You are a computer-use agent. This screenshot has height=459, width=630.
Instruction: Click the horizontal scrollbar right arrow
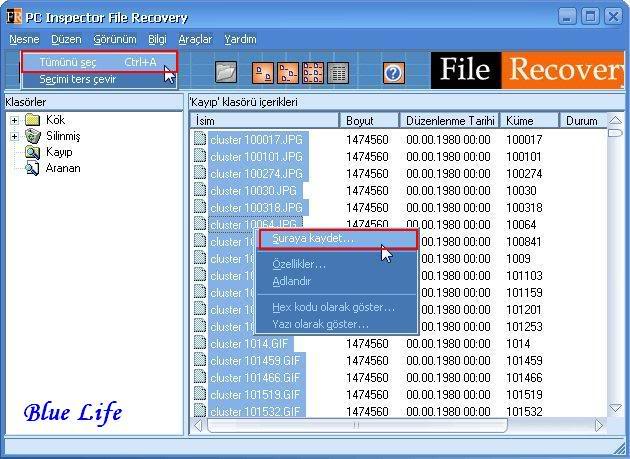[599, 425]
